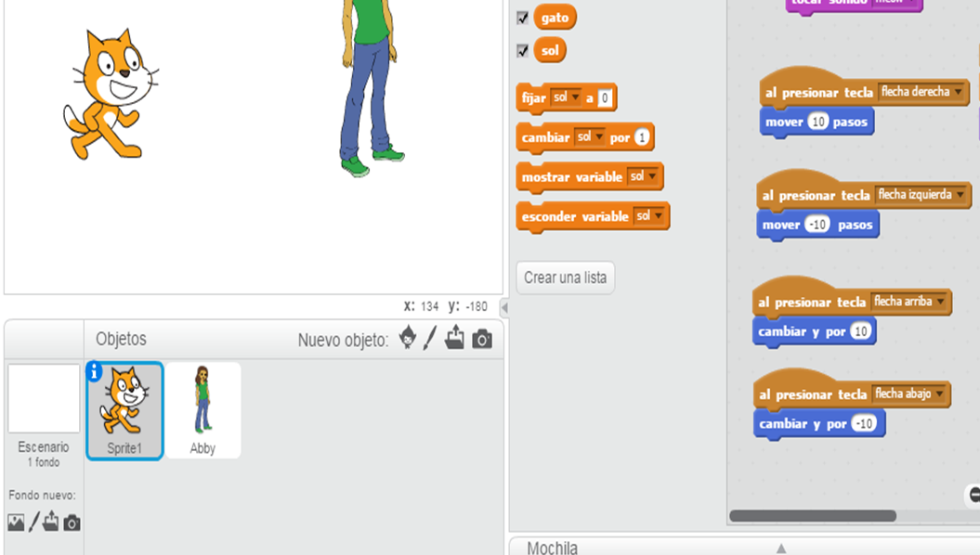Choose a new backdrop from the library
The width and height of the screenshot is (980, 555).
16,522
